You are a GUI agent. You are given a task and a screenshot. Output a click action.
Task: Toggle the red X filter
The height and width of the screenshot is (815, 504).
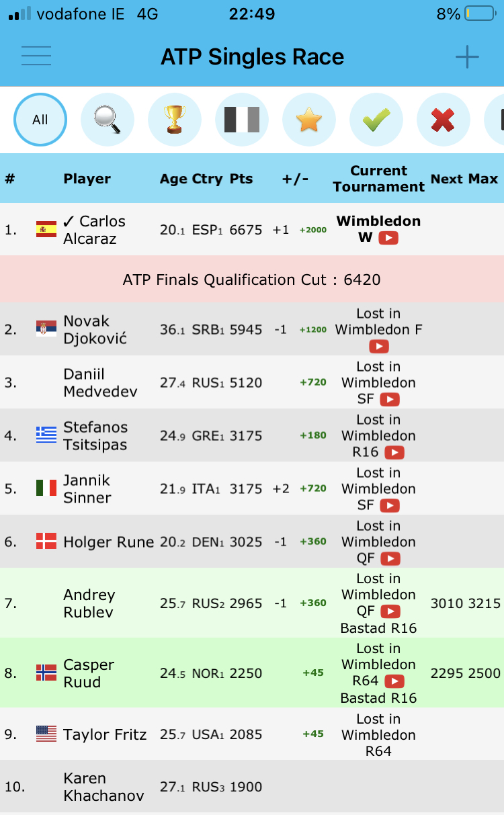click(444, 120)
